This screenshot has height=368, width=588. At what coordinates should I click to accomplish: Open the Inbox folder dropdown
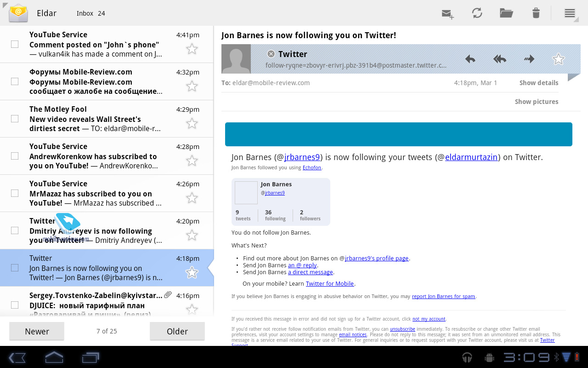point(90,13)
